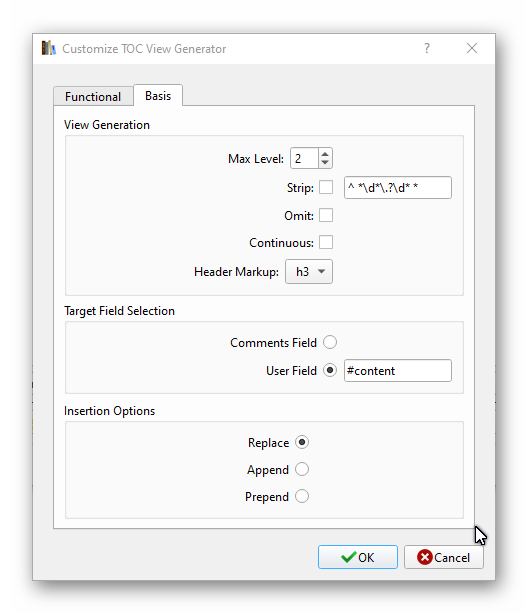Choose the Replace insertion option
Screen dimensions: 528x613
tap(302, 443)
